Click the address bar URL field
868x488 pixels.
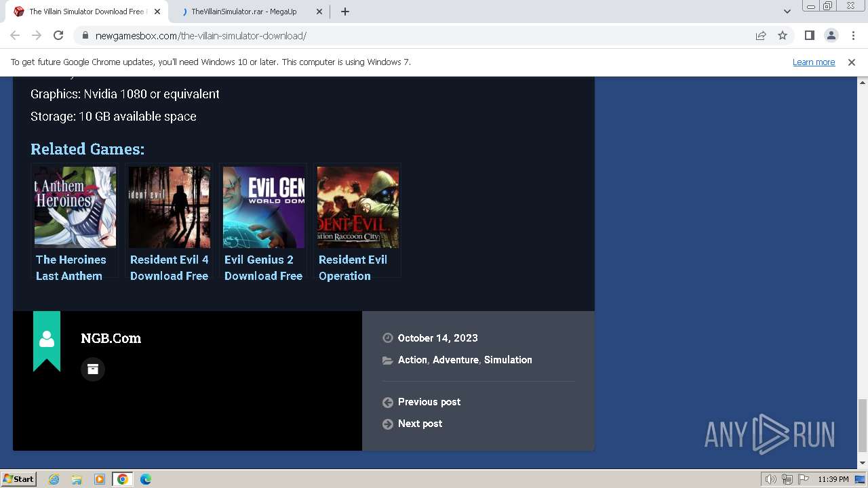click(420, 36)
